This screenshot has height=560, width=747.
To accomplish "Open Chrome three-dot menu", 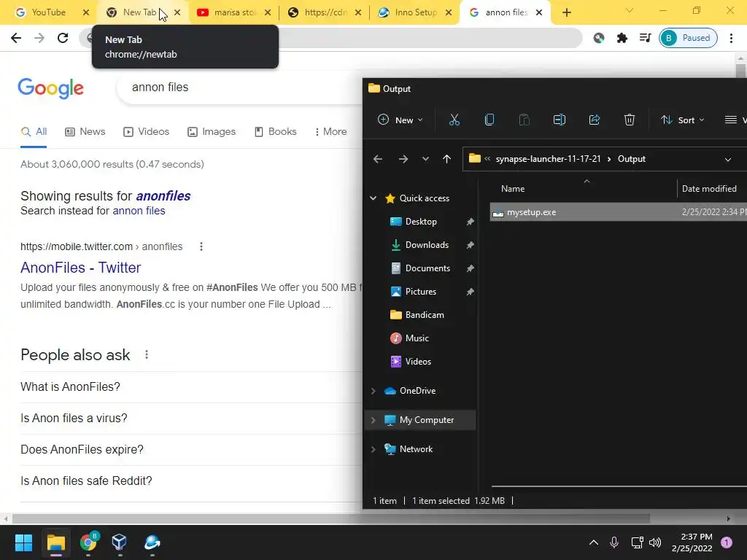I will (731, 38).
